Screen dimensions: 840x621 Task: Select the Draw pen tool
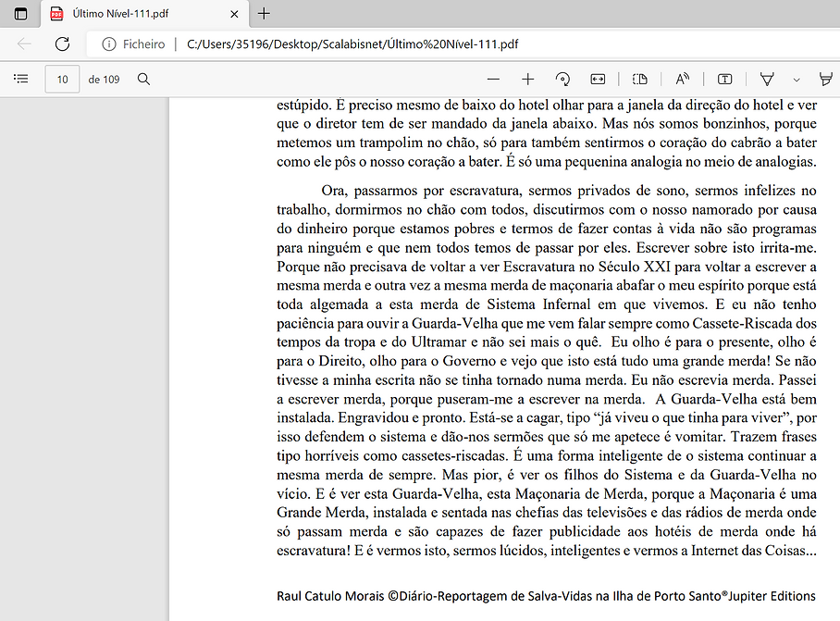point(767,80)
